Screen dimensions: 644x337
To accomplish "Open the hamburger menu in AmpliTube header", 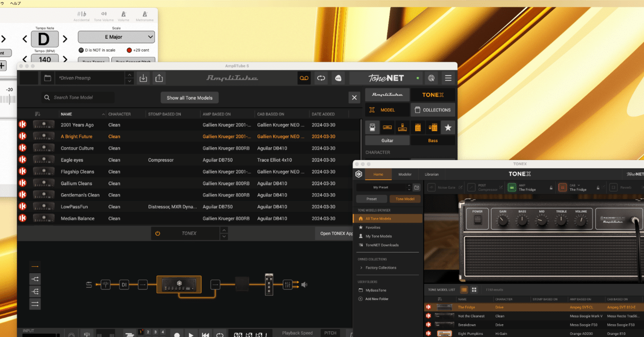I will click(448, 78).
